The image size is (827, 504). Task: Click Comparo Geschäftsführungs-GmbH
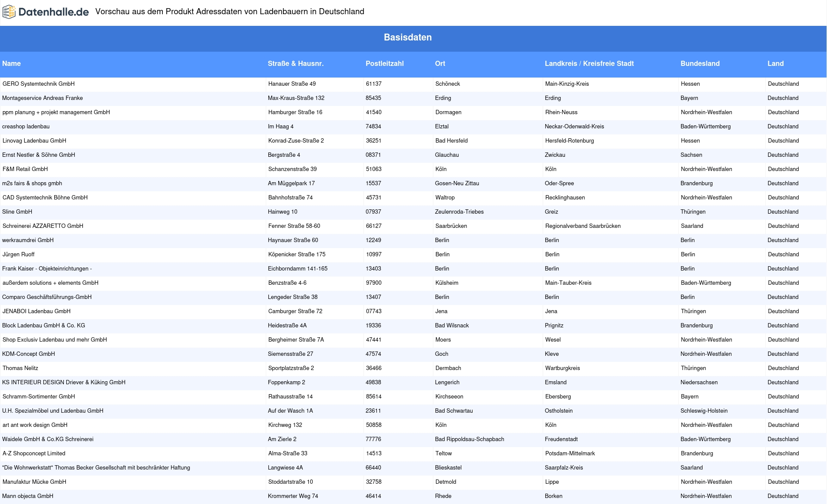pyautogui.click(x=47, y=297)
